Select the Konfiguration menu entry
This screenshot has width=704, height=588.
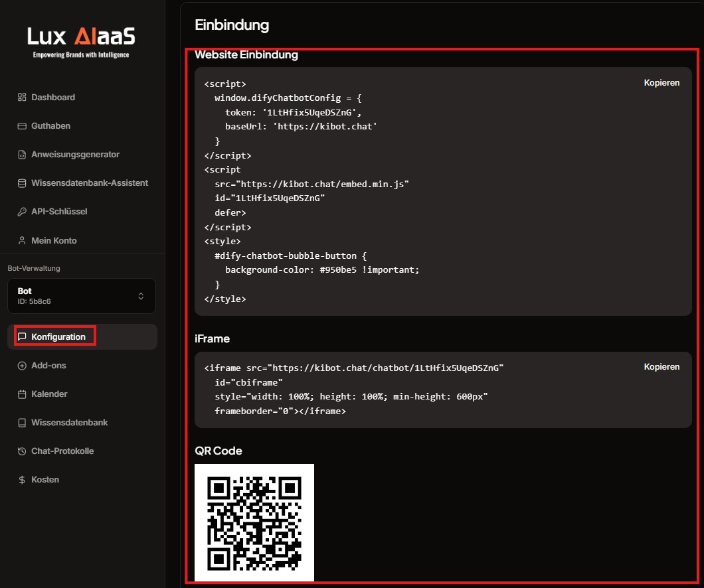[82, 336]
